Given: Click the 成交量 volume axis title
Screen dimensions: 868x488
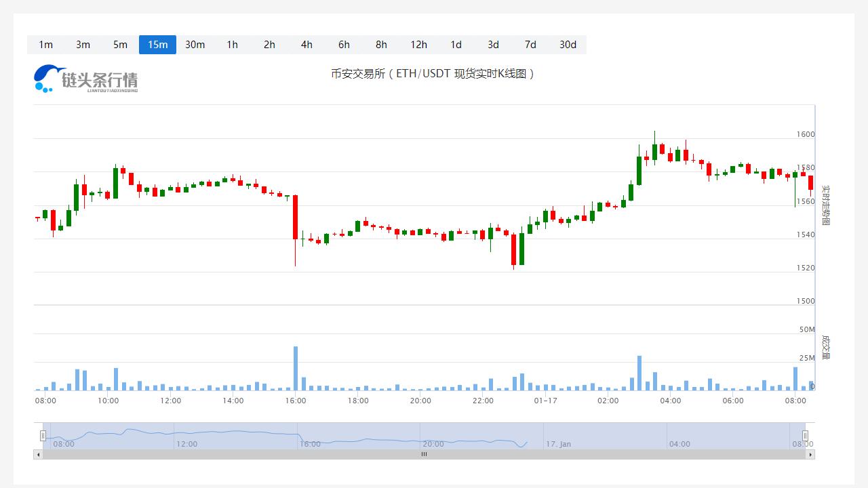Looking at the screenshot, I should tap(825, 347).
